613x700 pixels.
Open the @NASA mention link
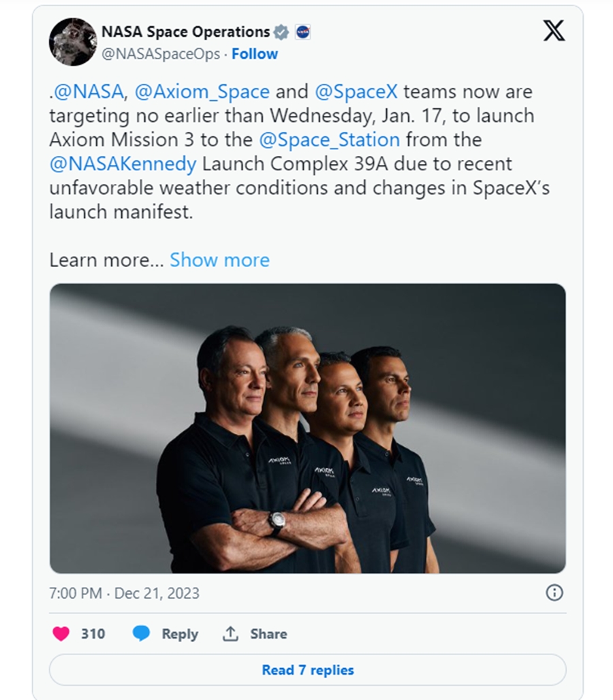pyautogui.click(x=88, y=91)
